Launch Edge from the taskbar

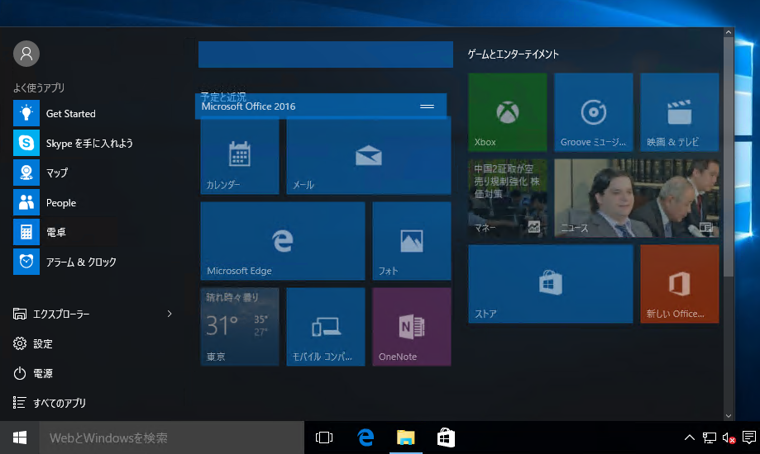[x=366, y=438]
